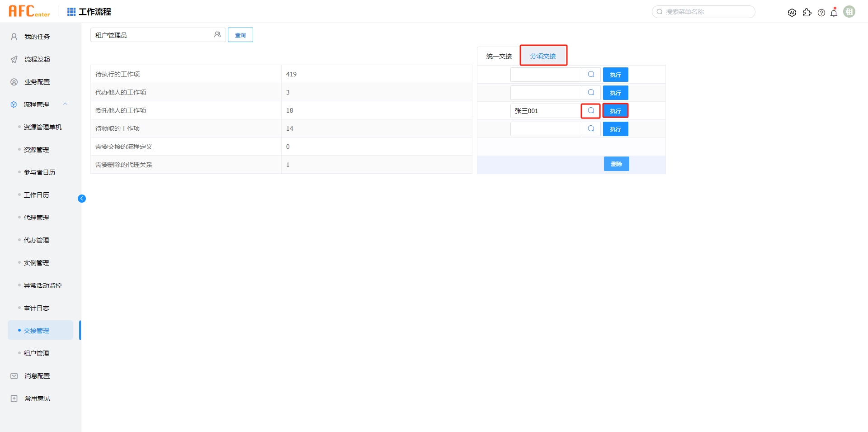Switch to the 分项交接 tab
Image resolution: width=868 pixels, height=432 pixels.
[x=543, y=56]
